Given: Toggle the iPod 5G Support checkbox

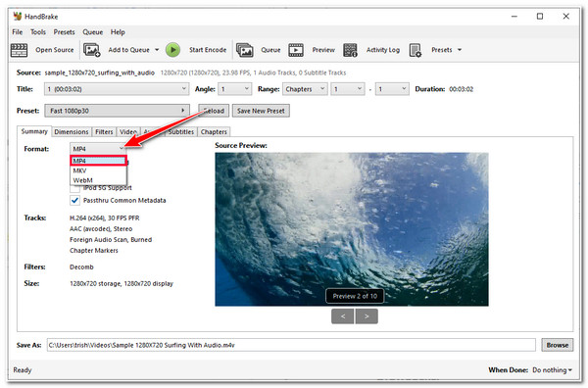Looking at the screenshot, I should [x=75, y=188].
